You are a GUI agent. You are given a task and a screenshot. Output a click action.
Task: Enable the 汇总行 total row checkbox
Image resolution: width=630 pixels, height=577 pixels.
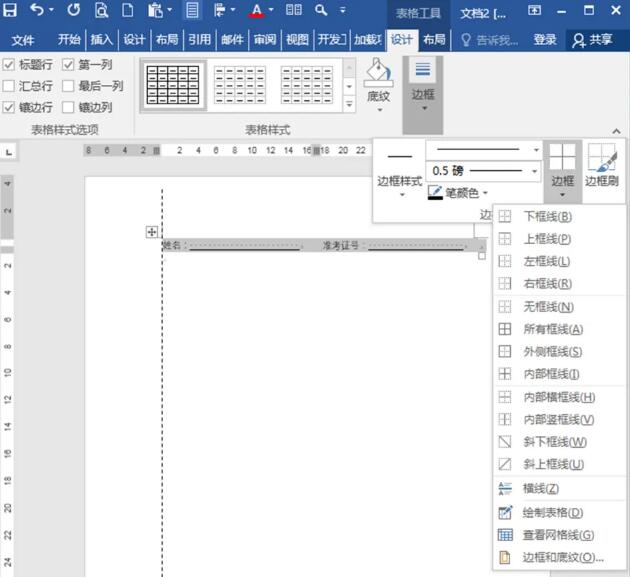click(x=8, y=86)
